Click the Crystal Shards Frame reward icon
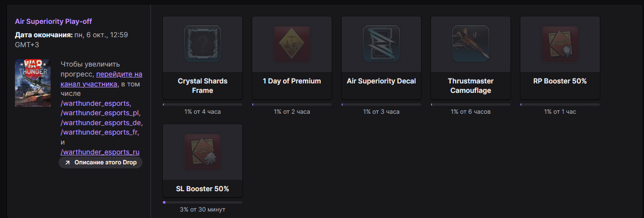644x218 pixels. (202, 44)
